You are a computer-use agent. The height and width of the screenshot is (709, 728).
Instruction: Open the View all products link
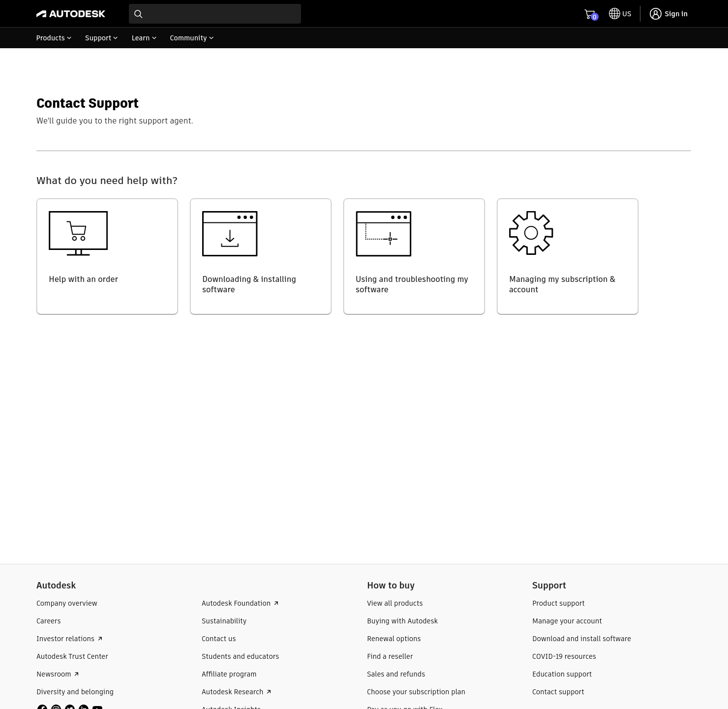click(x=395, y=603)
